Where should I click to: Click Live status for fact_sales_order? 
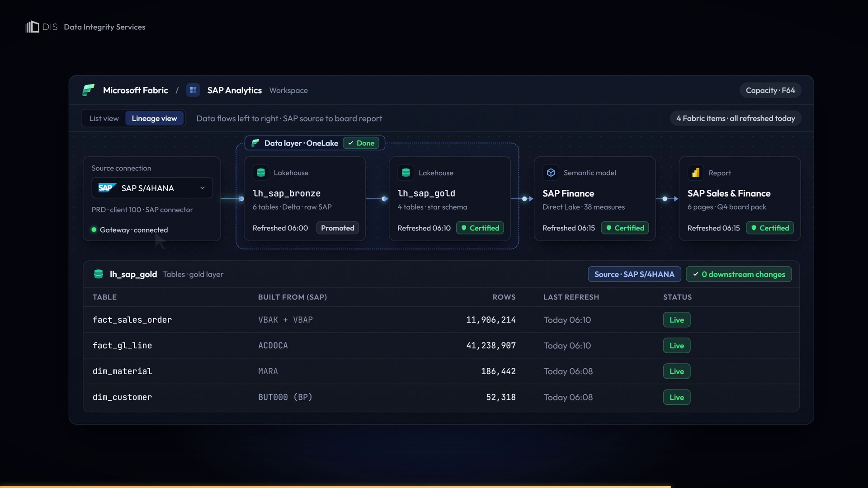677,320
